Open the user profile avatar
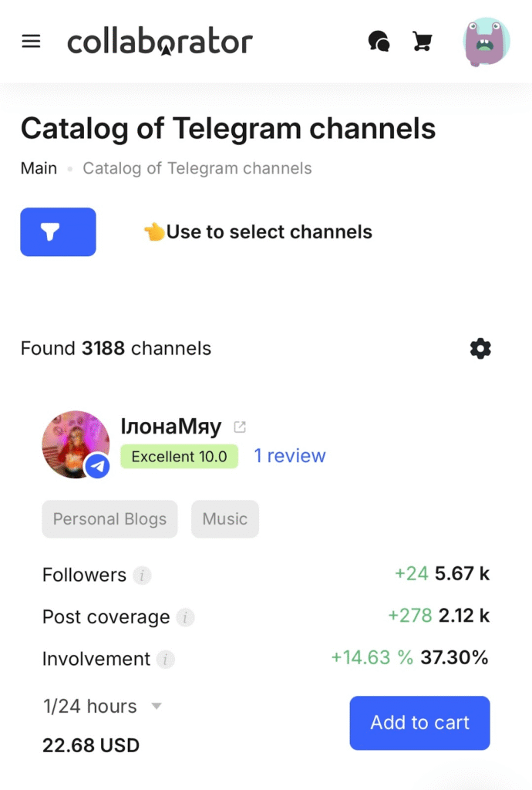 pos(486,42)
